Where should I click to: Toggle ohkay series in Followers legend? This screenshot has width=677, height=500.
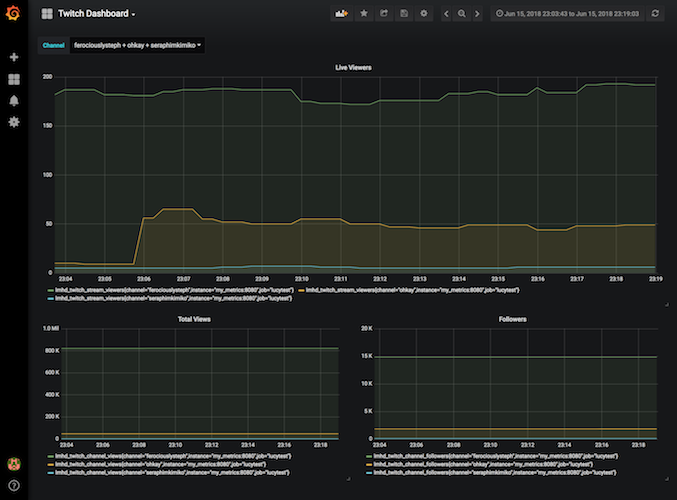[483, 465]
